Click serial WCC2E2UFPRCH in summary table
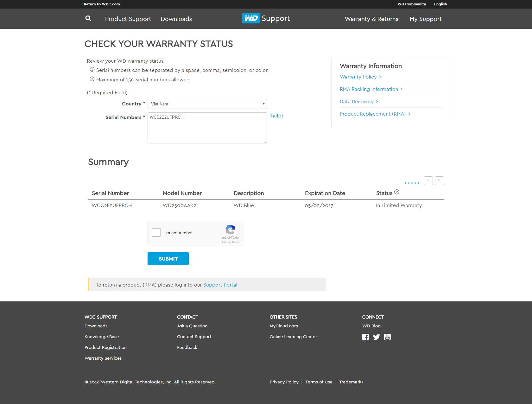532x404 pixels. (112, 205)
